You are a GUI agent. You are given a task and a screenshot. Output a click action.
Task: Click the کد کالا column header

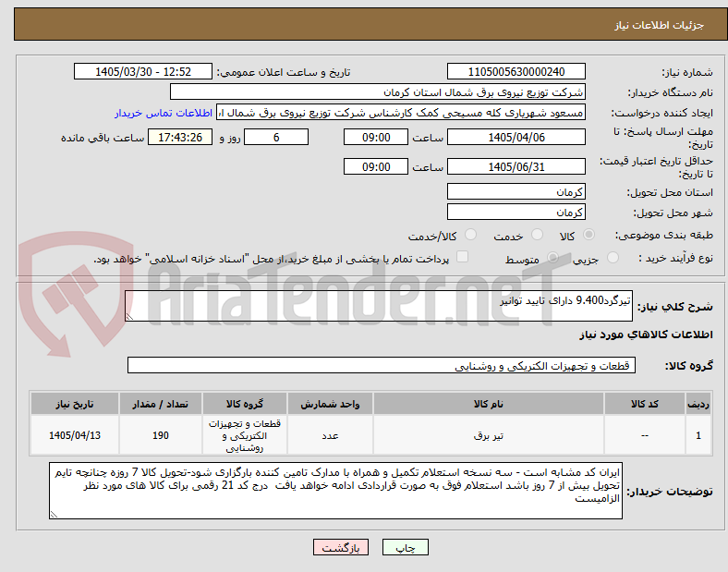pos(645,404)
